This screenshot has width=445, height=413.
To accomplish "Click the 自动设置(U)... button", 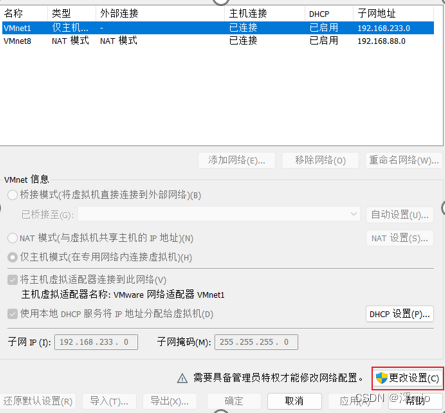I will pos(400,215).
